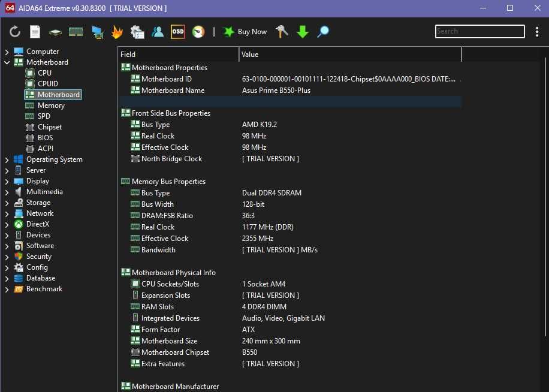Expand the Storage node arrow
Screen dimensions: 549x392
(7, 203)
